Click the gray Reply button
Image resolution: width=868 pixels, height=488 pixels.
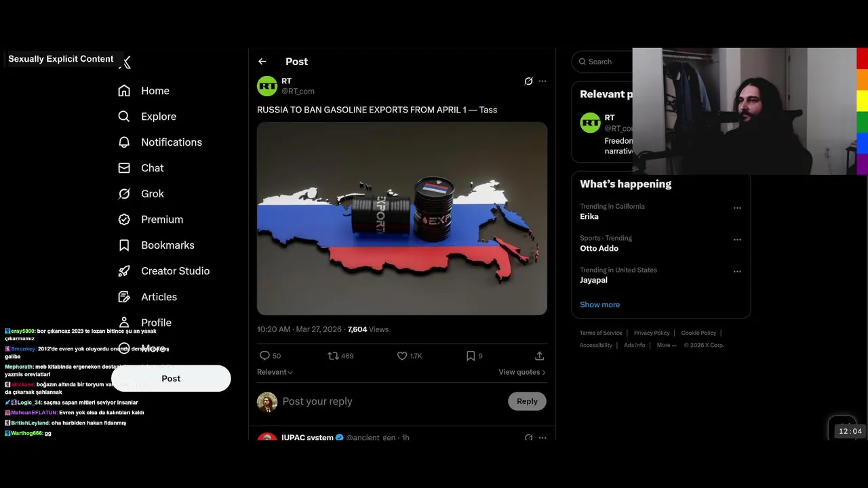[527, 401]
